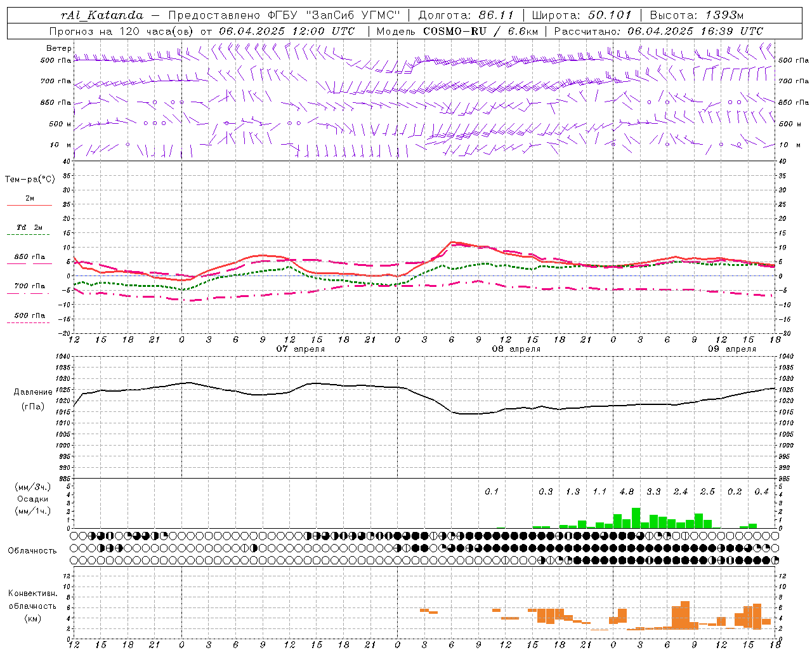
Task: Click the date label 09 апреля
Action: [x=732, y=349]
